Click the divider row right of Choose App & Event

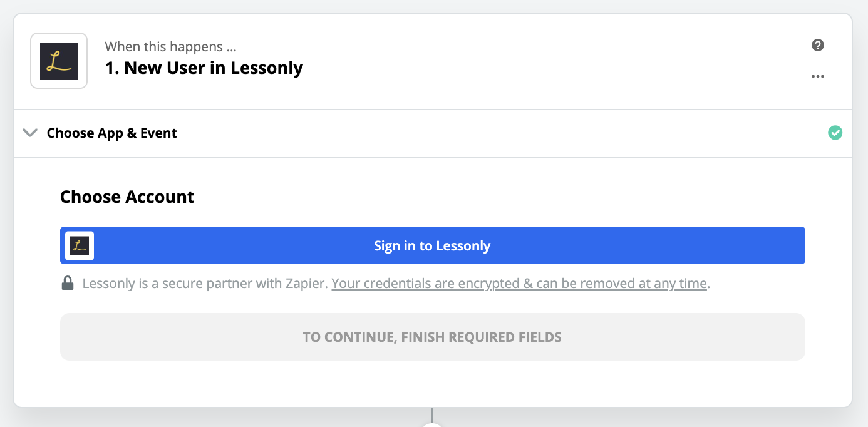pyautogui.click(x=501, y=133)
